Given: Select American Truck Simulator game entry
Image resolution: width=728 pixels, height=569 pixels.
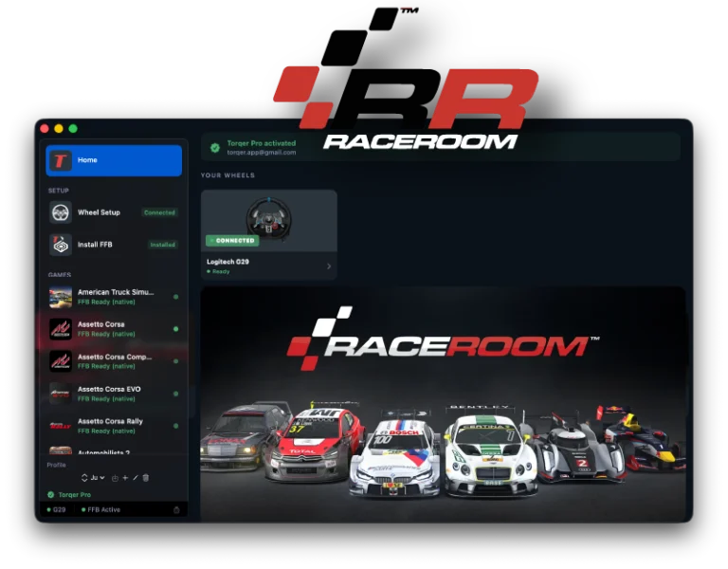Looking at the screenshot, I should point(114,297).
